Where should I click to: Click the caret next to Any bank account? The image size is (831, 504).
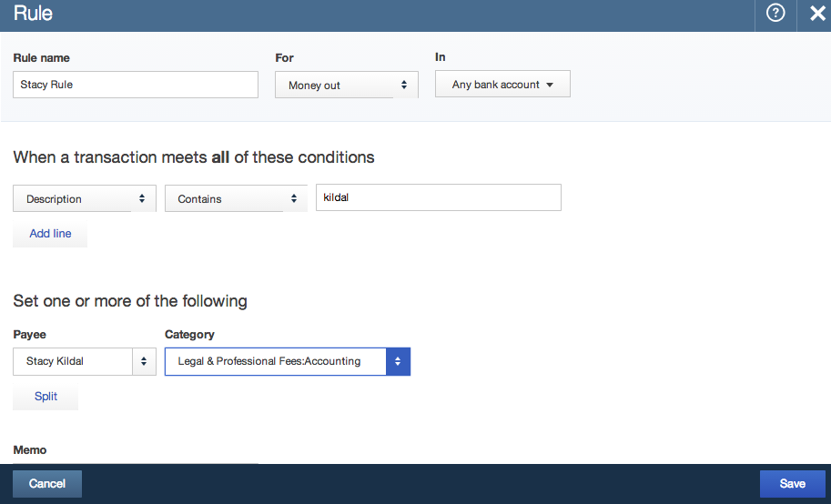[550, 85]
